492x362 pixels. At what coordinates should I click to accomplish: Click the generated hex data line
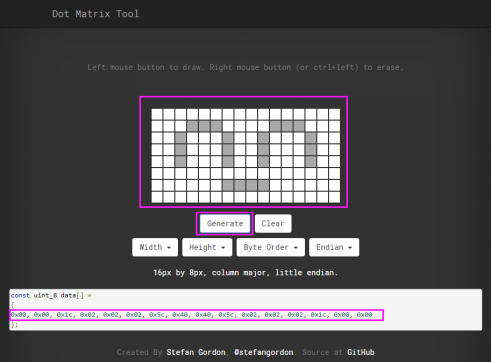[192, 315]
